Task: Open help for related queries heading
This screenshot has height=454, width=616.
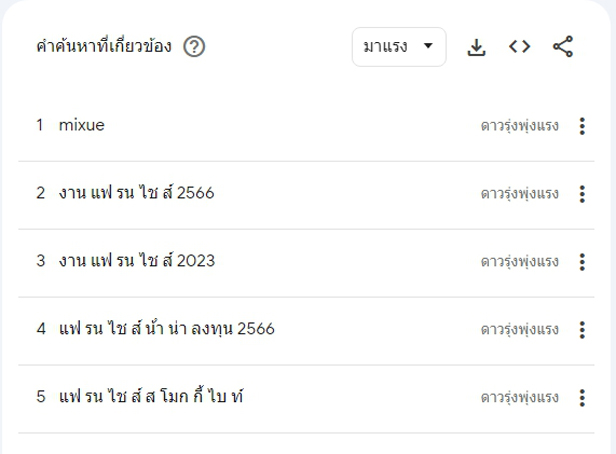Action: [x=194, y=47]
